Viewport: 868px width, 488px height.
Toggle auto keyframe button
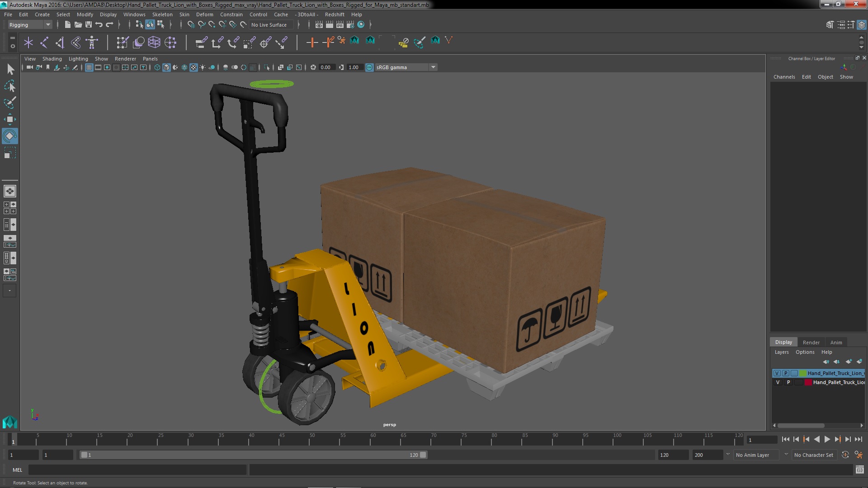click(845, 455)
